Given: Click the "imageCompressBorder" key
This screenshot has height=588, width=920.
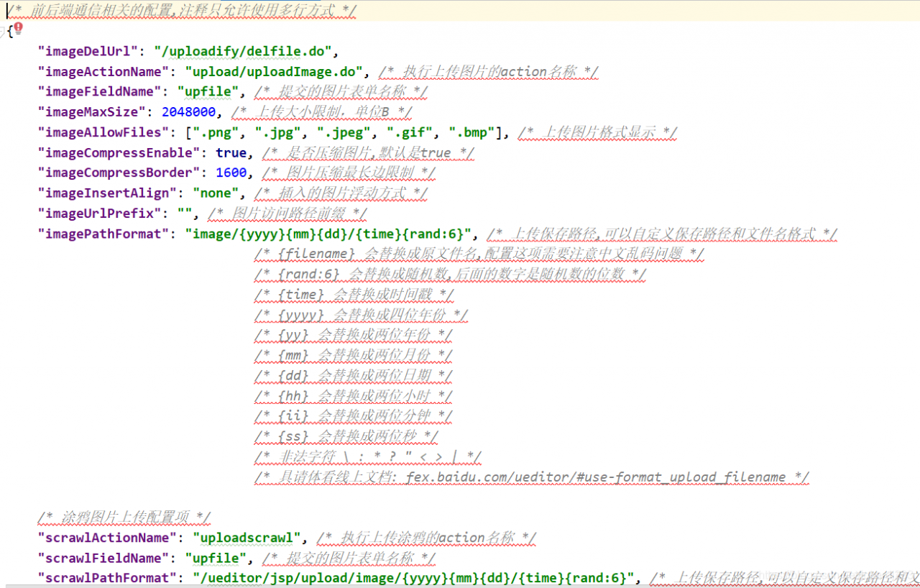Looking at the screenshot, I should pyautogui.click(x=120, y=173).
